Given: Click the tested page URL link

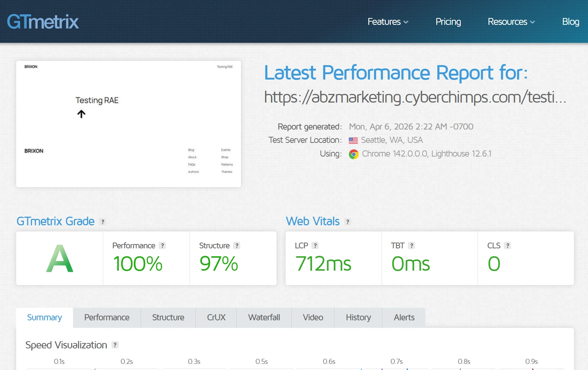Looking at the screenshot, I should pos(415,97).
